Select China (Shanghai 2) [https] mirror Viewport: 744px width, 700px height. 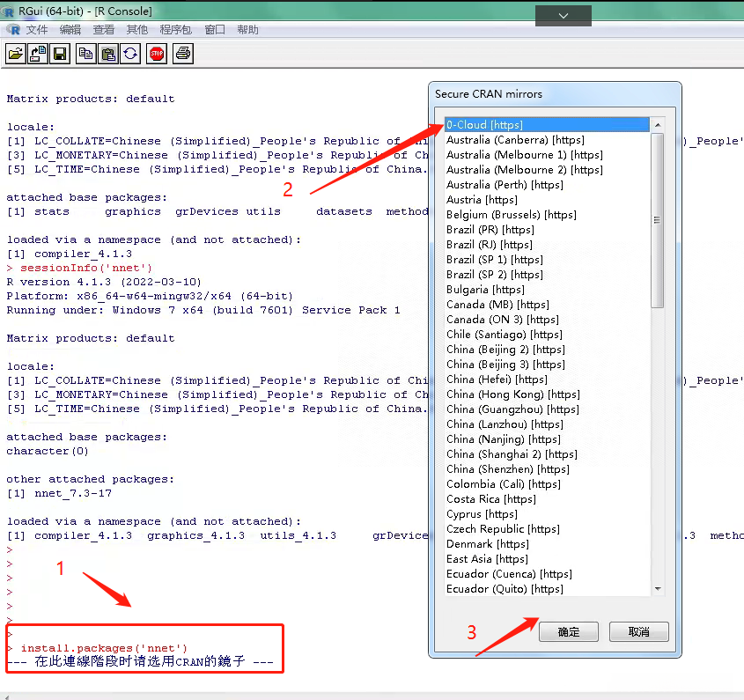click(547, 454)
